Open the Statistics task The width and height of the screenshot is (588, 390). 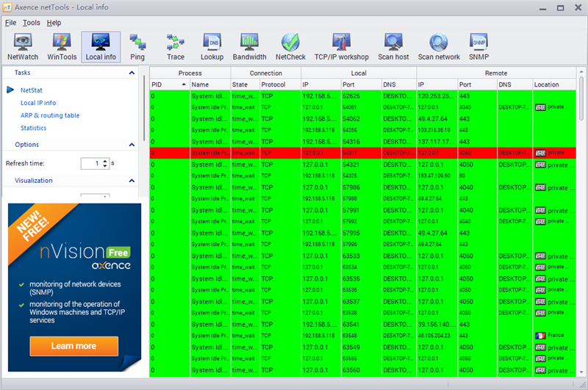tap(33, 128)
